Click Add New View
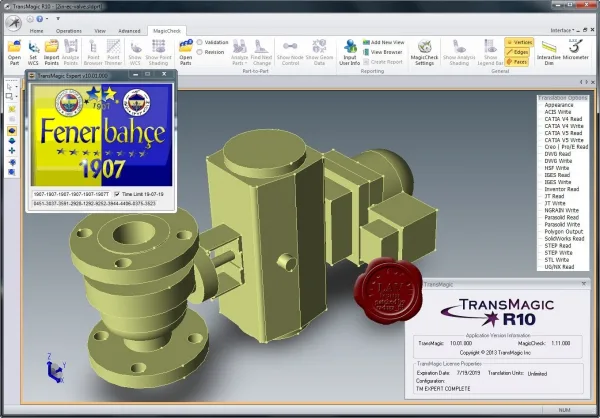This screenshot has height=418, width=600. tap(383, 42)
